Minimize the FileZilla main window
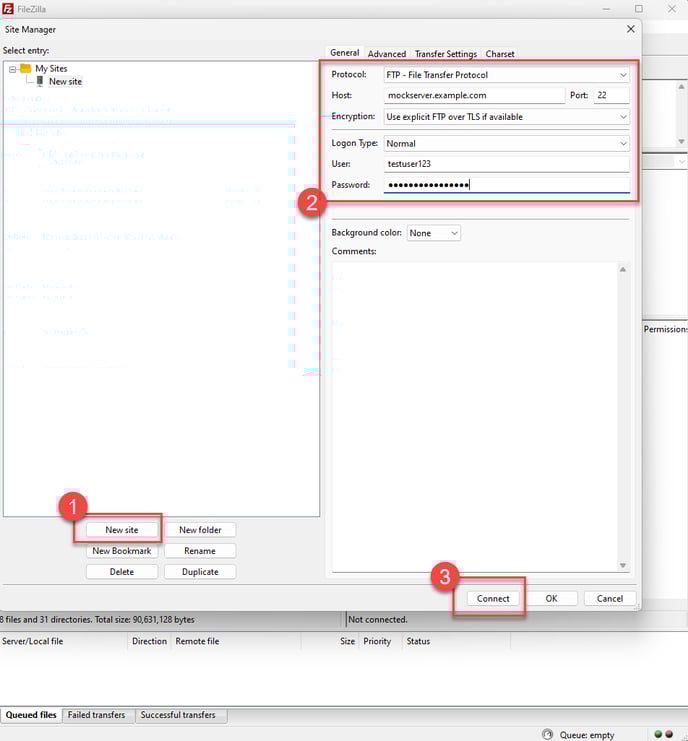Viewport: 688px width, 741px height. [606, 9]
